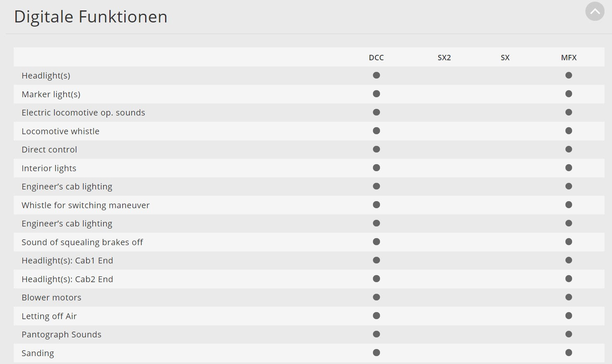Select the MFX column header

(568, 58)
